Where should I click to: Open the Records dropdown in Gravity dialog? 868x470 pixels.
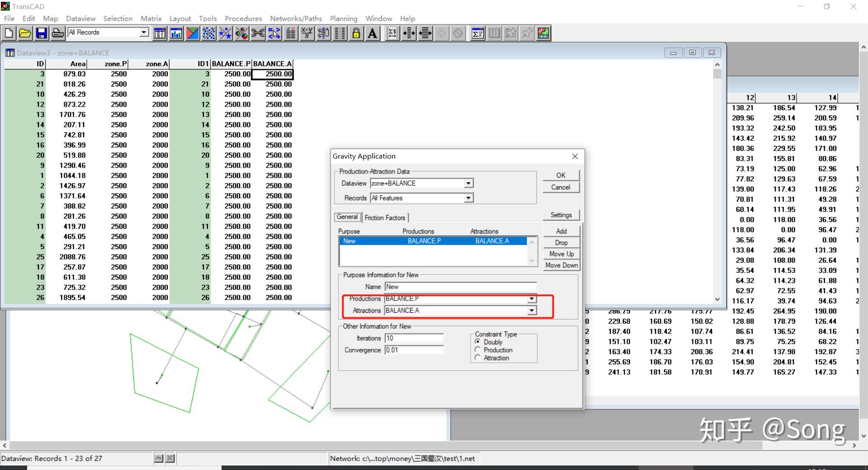[468, 198]
